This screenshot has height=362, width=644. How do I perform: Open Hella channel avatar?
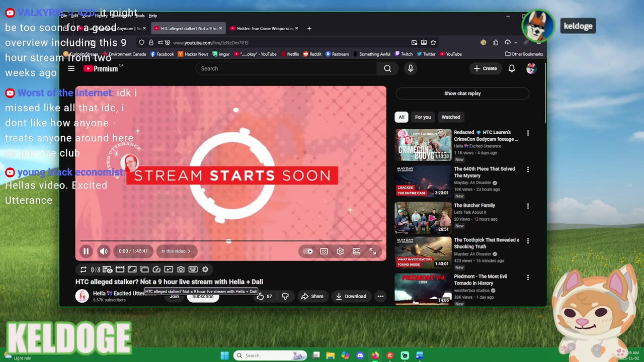click(82, 296)
